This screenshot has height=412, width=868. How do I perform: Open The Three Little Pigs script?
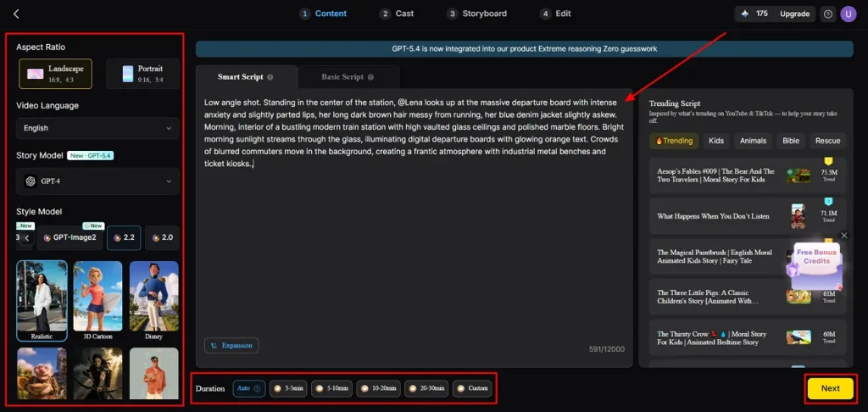point(748,297)
